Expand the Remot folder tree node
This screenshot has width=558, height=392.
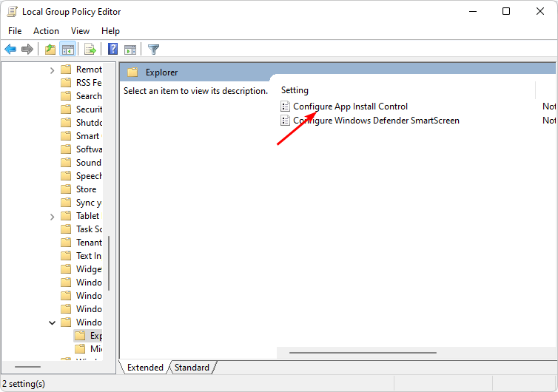pyautogui.click(x=53, y=70)
